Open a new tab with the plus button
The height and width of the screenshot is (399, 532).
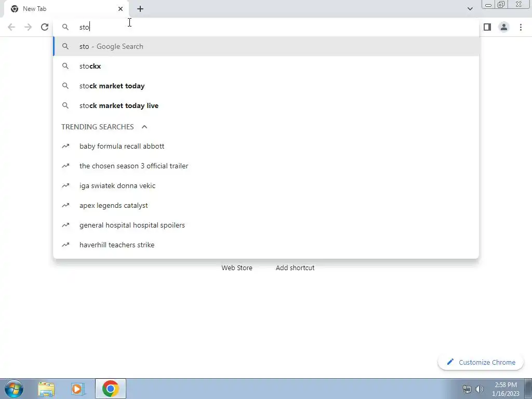coord(140,9)
